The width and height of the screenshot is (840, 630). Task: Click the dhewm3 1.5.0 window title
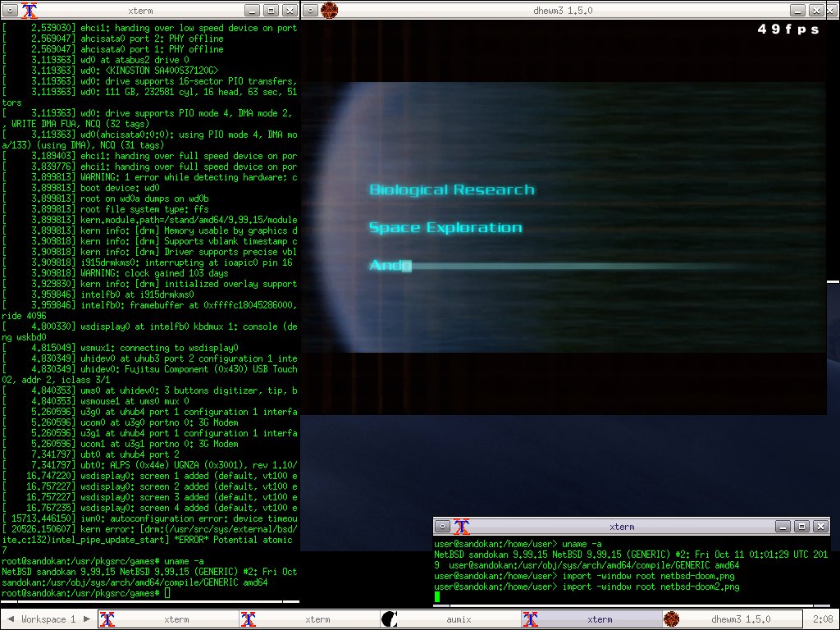[x=563, y=10]
